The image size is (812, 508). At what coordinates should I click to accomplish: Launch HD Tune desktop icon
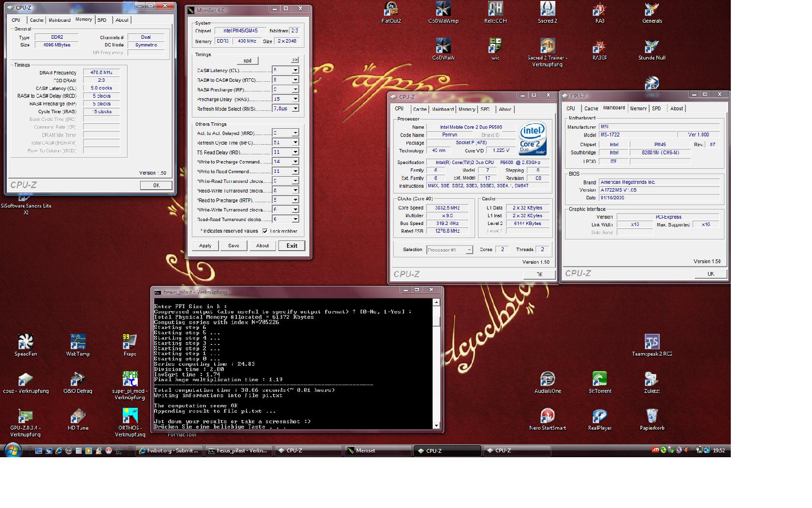pos(78,419)
